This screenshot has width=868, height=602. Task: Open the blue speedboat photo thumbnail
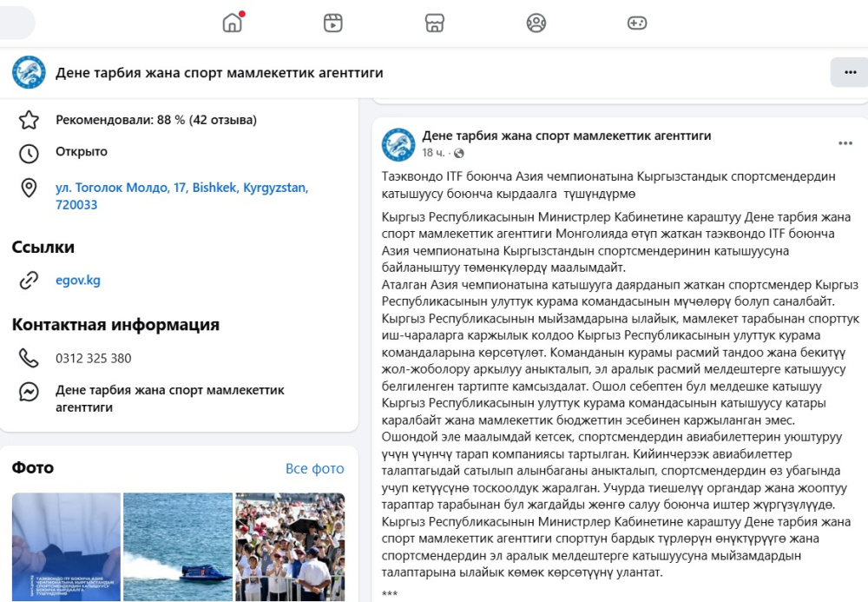pyautogui.click(x=178, y=546)
